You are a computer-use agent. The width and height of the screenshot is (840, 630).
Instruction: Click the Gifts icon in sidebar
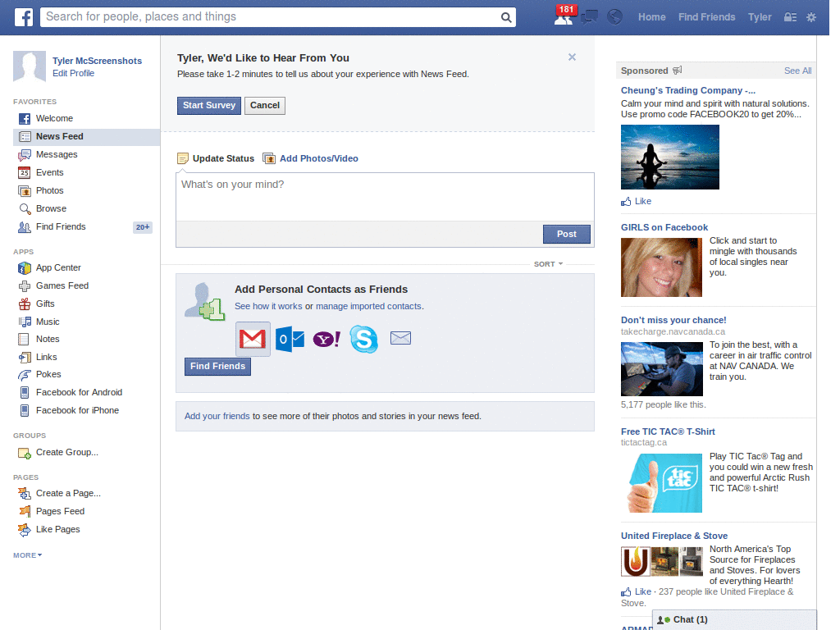25,304
